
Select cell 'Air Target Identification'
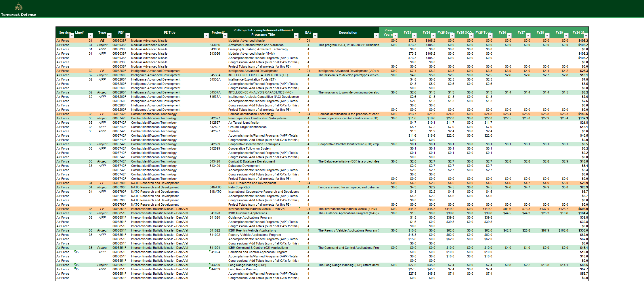(263, 123)
